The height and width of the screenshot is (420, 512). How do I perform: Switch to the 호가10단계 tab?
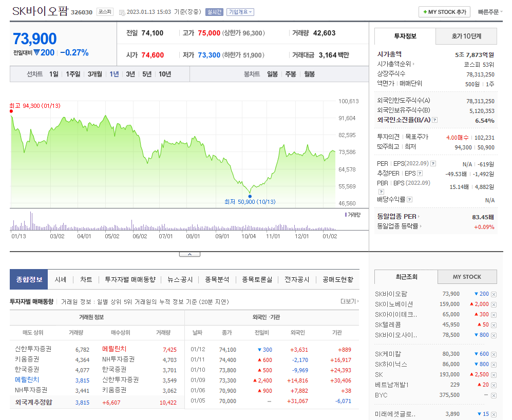[x=466, y=36]
